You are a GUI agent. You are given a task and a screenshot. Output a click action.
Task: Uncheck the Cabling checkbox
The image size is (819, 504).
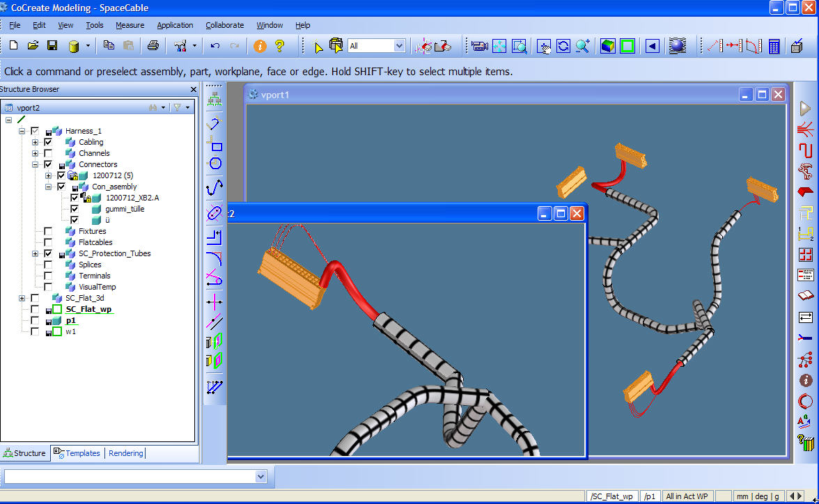point(48,142)
